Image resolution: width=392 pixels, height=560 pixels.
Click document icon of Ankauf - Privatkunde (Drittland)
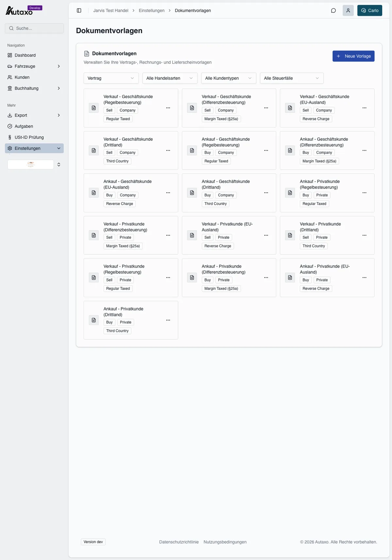coord(94,320)
